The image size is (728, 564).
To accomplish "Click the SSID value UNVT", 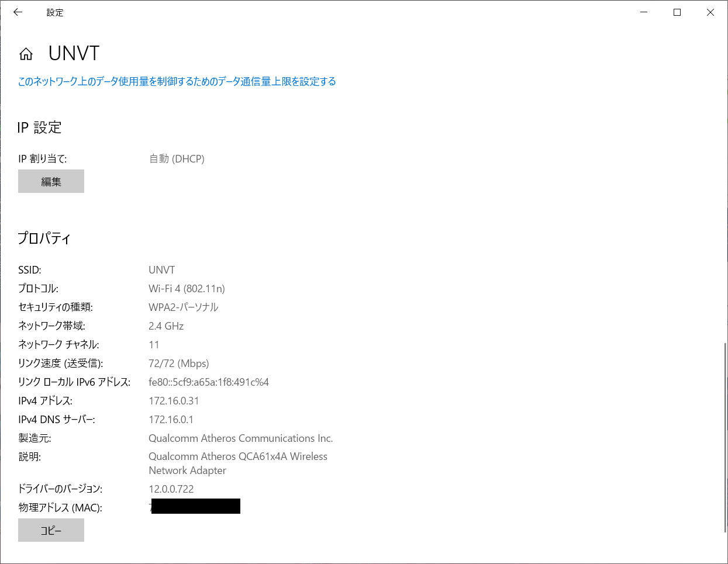I will click(x=161, y=270).
